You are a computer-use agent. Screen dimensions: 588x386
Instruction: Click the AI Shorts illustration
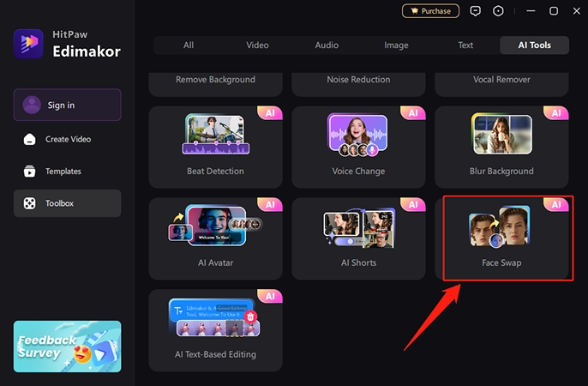359,228
